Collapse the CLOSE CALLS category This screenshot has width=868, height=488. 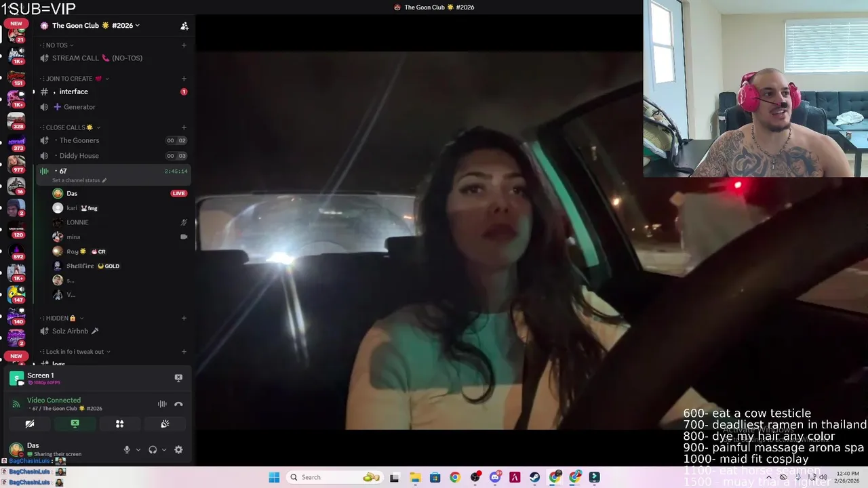click(x=71, y=127)
